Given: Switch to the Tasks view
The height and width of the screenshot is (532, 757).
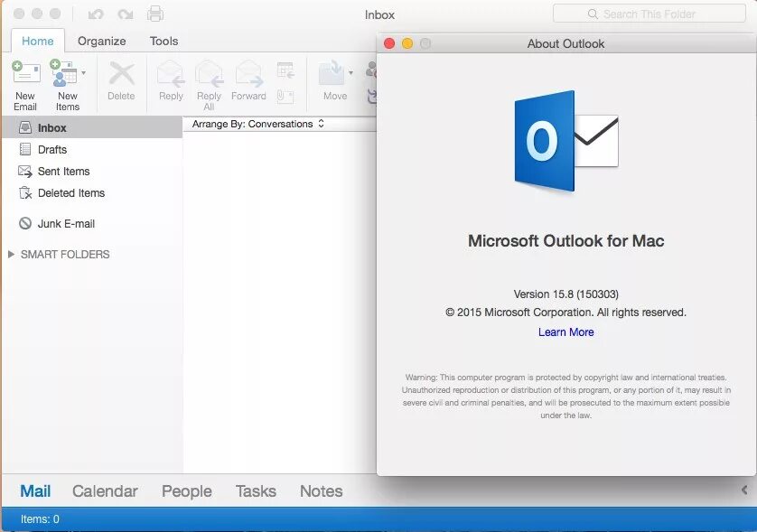Looking at the screenshot, I should point(256,491).
